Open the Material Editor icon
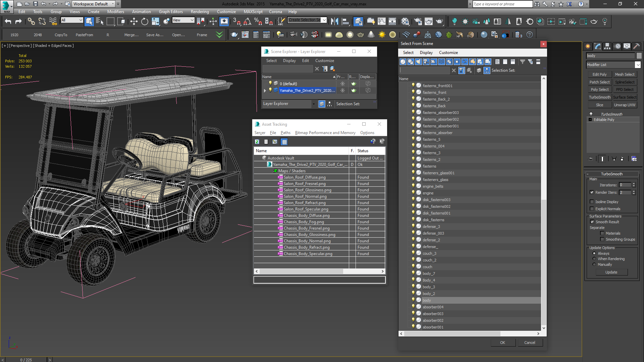644x362 pixels. pyautogui.click(x=405, y=21)
